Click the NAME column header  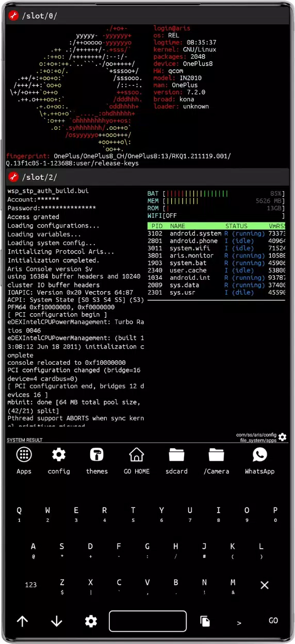(x=177, y=226)
